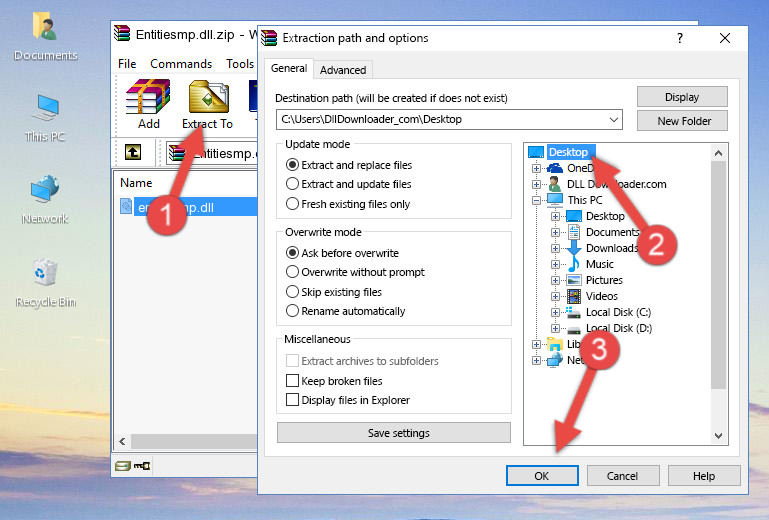
Task: Open the Destination path dropdown arrow
Action: [x=614, y=120]
